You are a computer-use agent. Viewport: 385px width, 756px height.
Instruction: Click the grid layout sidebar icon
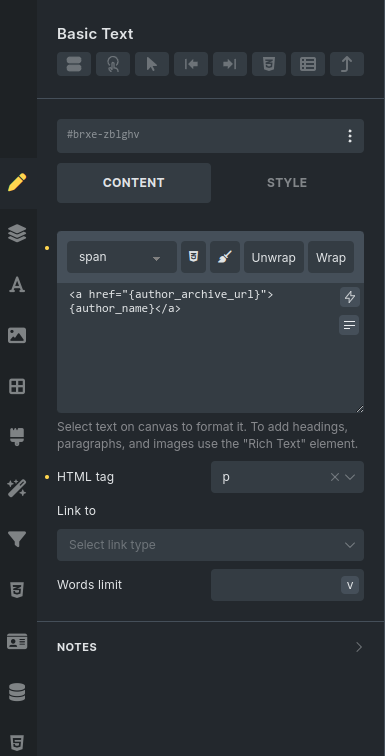[x=17, y=386]
